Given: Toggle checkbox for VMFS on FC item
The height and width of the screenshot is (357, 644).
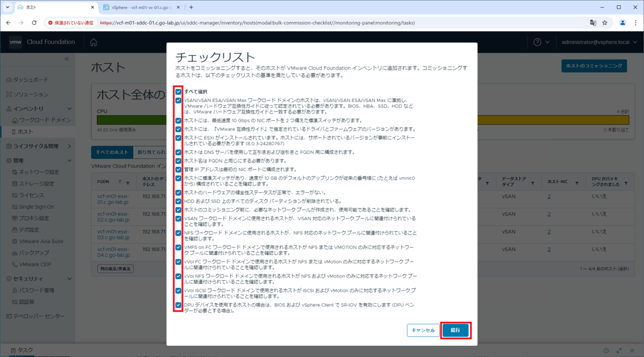Looking at the screenshot, I should (178, 247).
